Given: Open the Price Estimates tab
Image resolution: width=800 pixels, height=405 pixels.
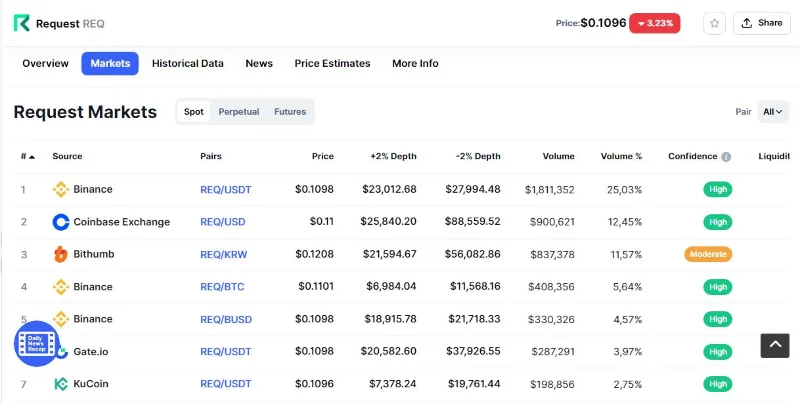Looking at the screenshot, I should (x=332, y=64).
